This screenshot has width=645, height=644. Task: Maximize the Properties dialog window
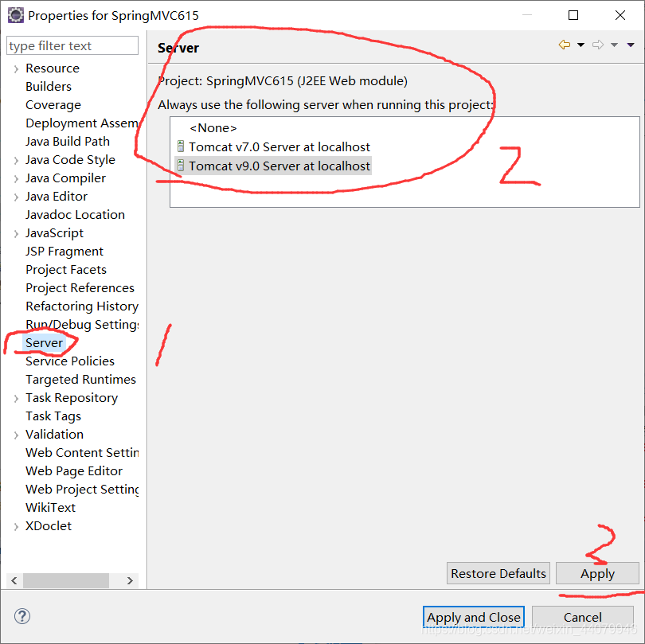click(x=573, y=15)
